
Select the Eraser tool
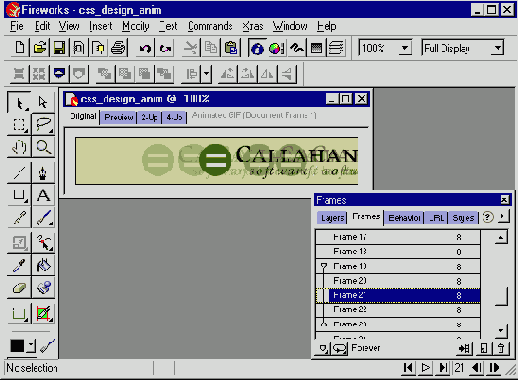19,288
